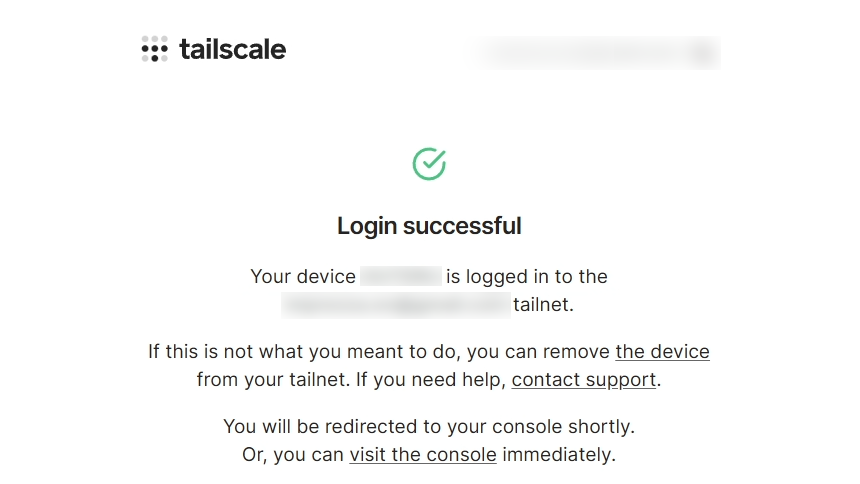
Task: Click the "Login successful" heading
Action: (429, 226)
